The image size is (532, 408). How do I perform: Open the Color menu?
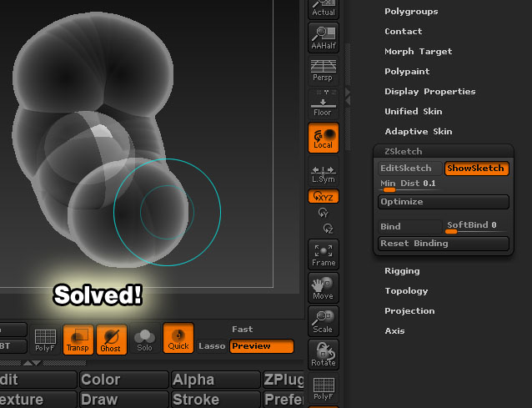coord(124,380)
